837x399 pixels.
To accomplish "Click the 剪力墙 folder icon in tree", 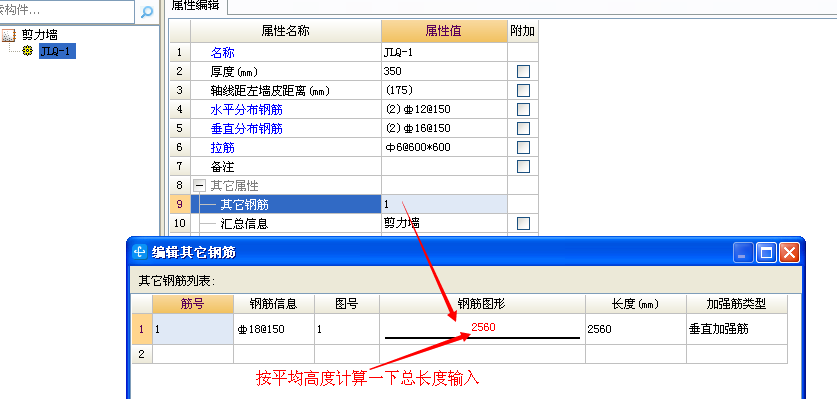I will tap(9, 36).
